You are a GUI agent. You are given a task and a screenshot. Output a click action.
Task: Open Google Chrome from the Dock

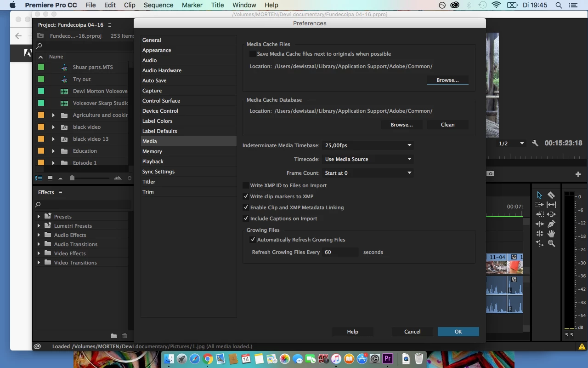click(x=208, y=358)
